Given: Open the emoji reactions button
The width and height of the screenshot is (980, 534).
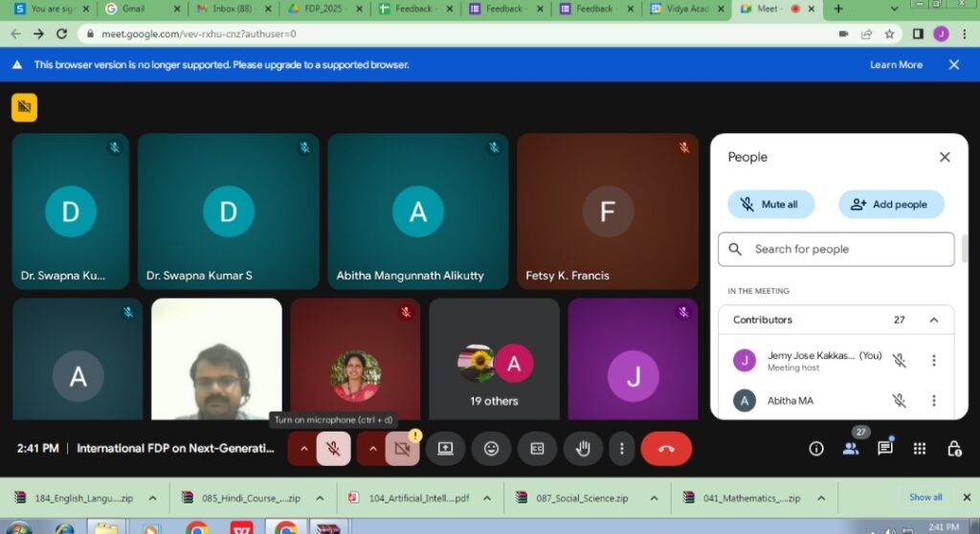Looking at the screenshot, I should pos(491,448).
